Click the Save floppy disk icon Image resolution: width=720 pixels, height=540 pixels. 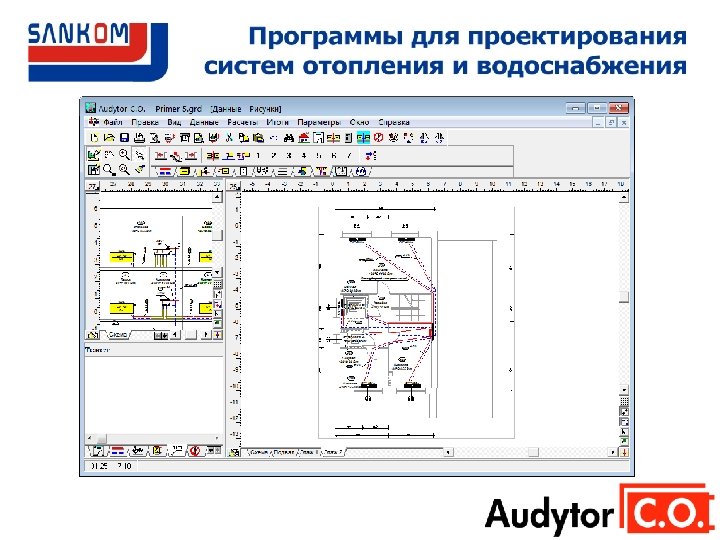124,137
